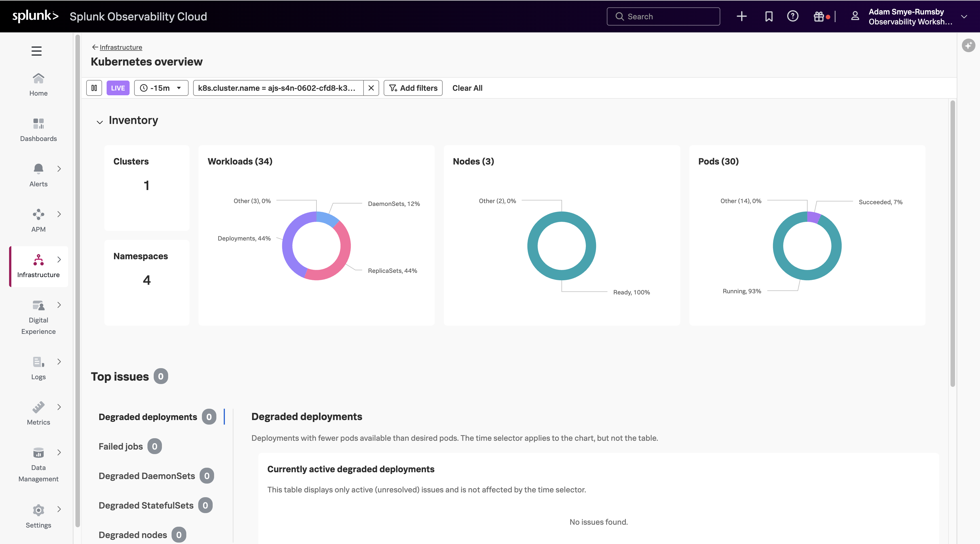Select Degraded DaemonSets tab
This screenshot has height=544, width=980.
(x=156, y=476)
